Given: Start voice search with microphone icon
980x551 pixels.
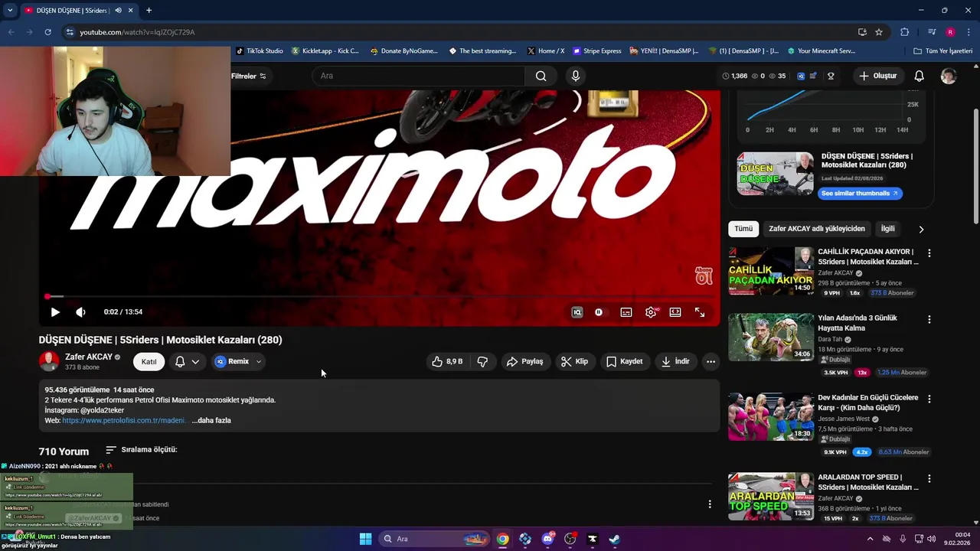Looking at the screenshot, I should tap(576, 76).
